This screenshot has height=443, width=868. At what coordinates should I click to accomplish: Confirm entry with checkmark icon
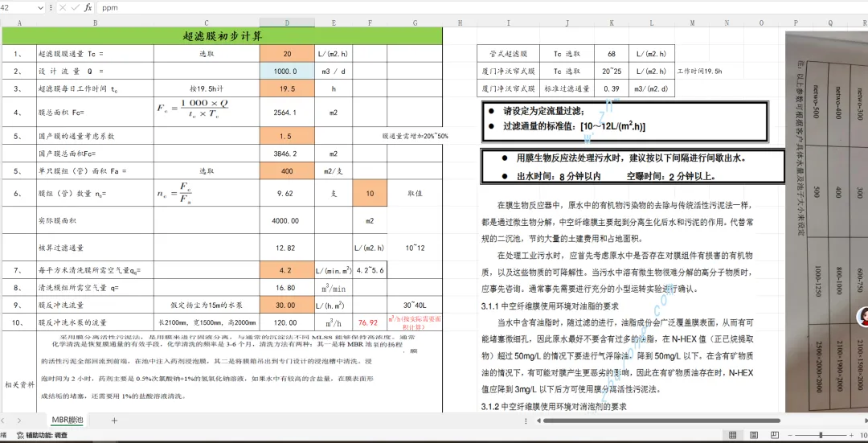click(x=76, y=8)
